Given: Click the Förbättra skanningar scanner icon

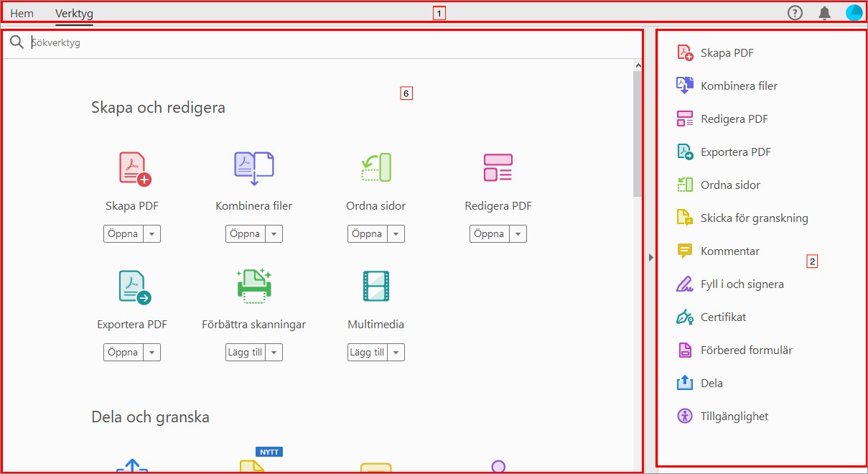Looking at the screenshot, I should (x=254, y=287).
